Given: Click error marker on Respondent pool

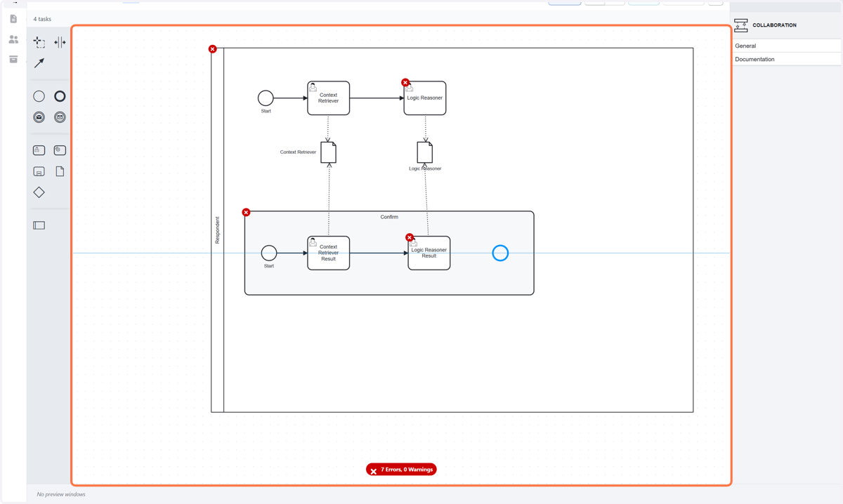Looking at the screenshot, I should tap(212, 49).
